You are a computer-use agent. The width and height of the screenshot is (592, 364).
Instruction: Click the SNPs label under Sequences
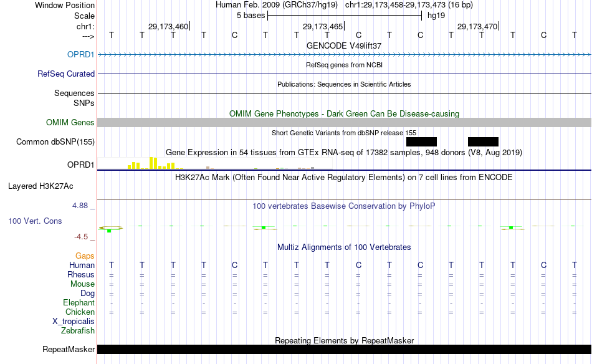[84, 103]
